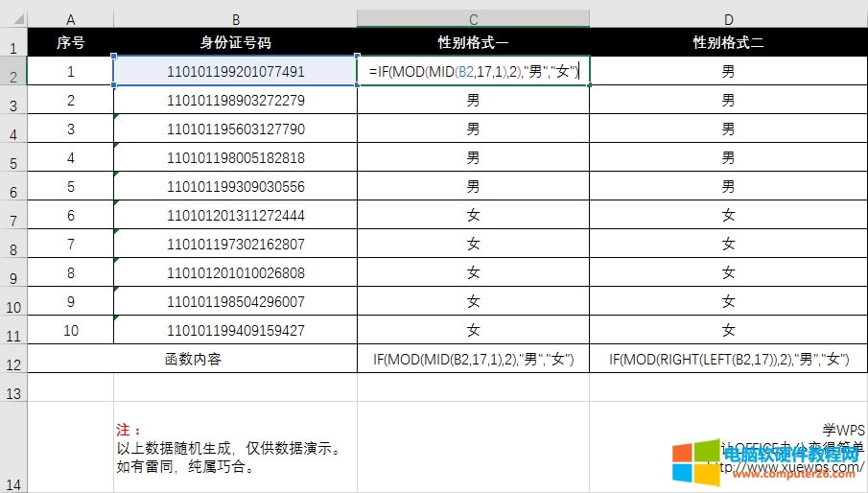Select column A header
868x493 pixels.
pos(70,20)
